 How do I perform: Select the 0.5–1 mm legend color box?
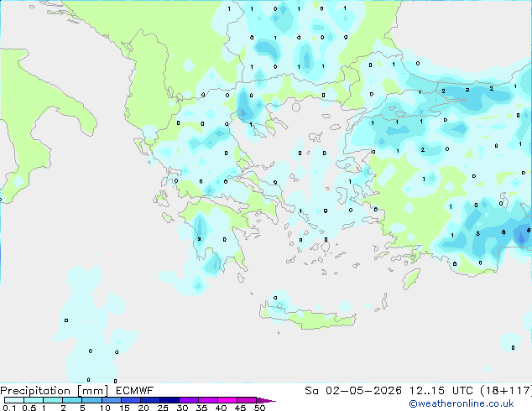tap(34, 400)
